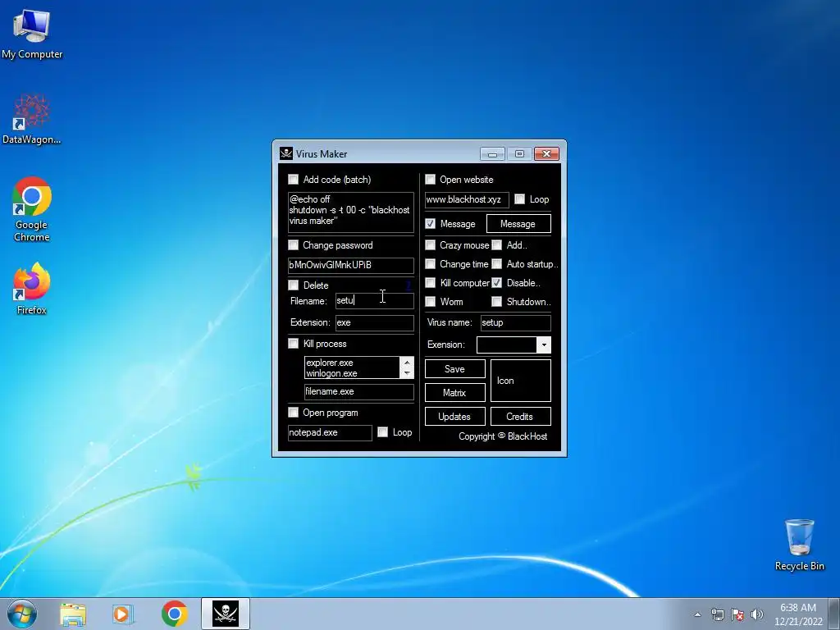Open Windows Media Player taskbar icon

point(123,614)
